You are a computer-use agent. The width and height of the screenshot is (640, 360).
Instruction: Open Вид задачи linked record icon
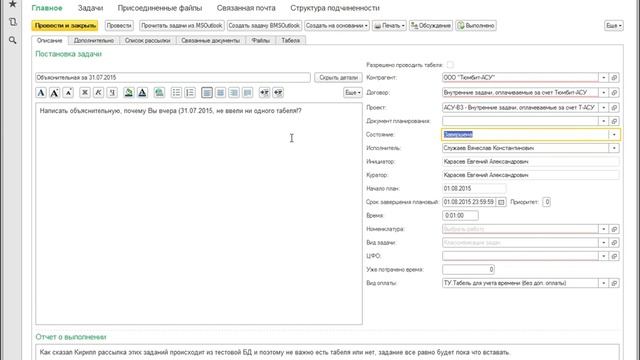click(614, 242)
